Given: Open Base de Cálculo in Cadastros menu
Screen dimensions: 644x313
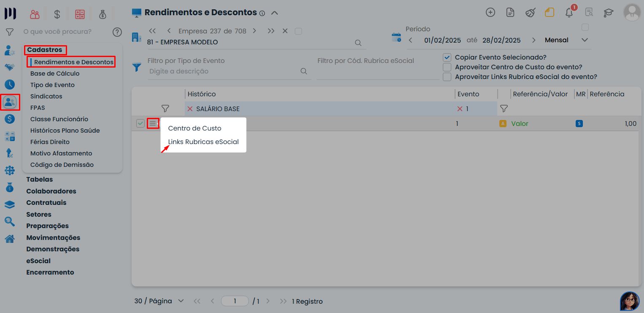Looking at the screenshot, I should pyautogui.click(x=55, y=73).
